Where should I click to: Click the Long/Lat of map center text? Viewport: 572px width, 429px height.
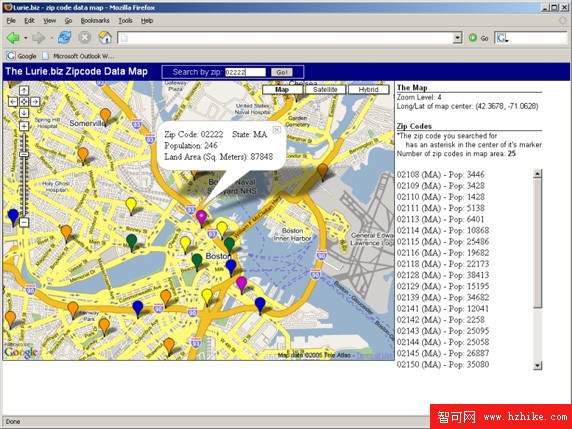(x=467, y=107)
